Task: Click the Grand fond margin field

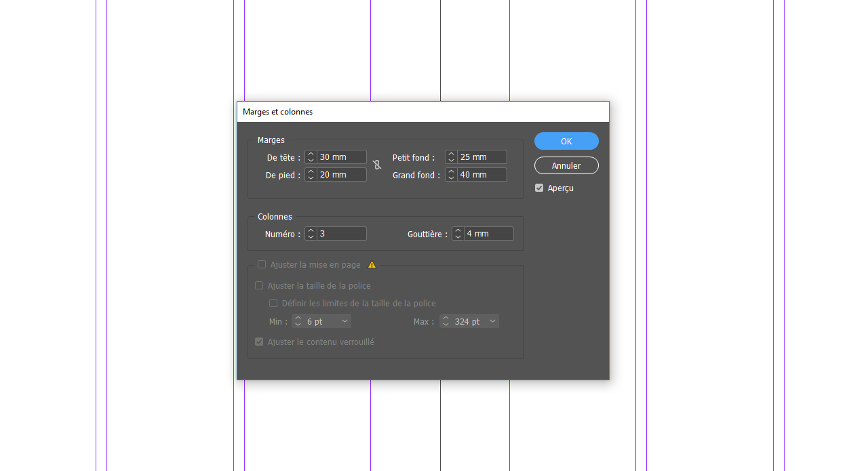Action: tap(482, 174)
